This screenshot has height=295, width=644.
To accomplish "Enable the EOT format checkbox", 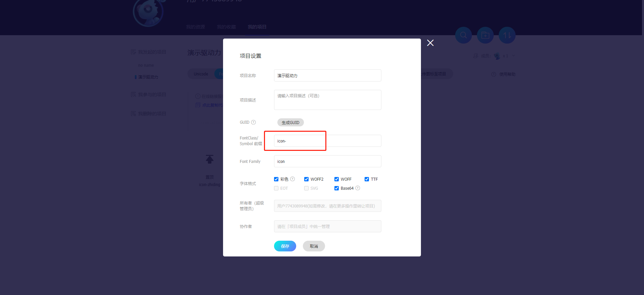I will point(276,188).
